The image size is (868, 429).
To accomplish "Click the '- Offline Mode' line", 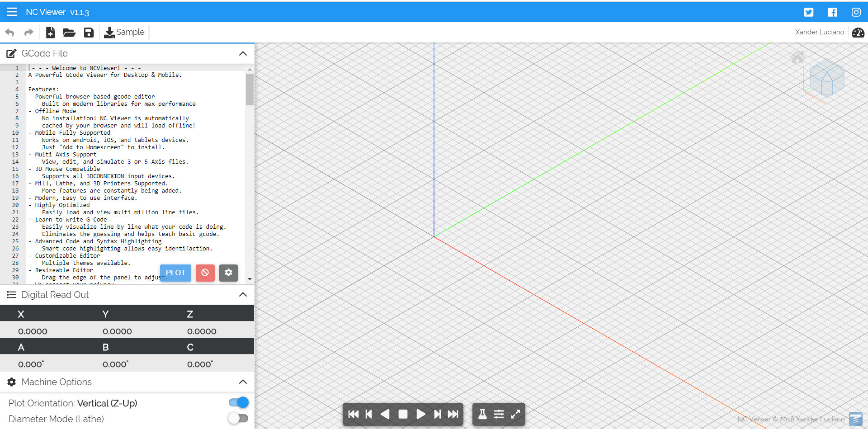I will click(x=52, y=111).
